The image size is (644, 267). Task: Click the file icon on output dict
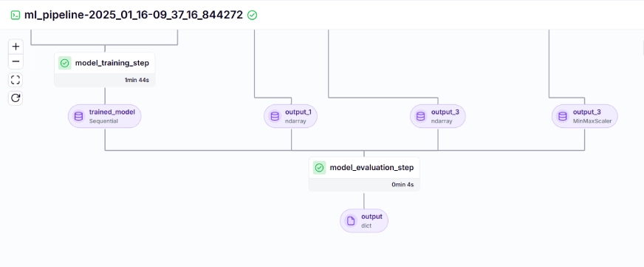tap(351, 221)
